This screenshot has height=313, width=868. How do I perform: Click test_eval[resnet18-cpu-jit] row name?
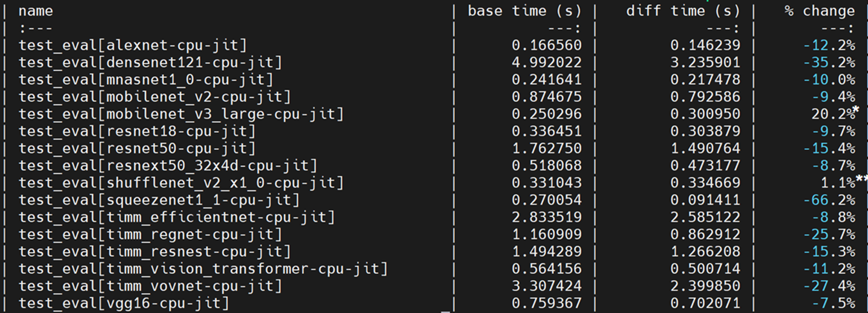click(137, 131)
